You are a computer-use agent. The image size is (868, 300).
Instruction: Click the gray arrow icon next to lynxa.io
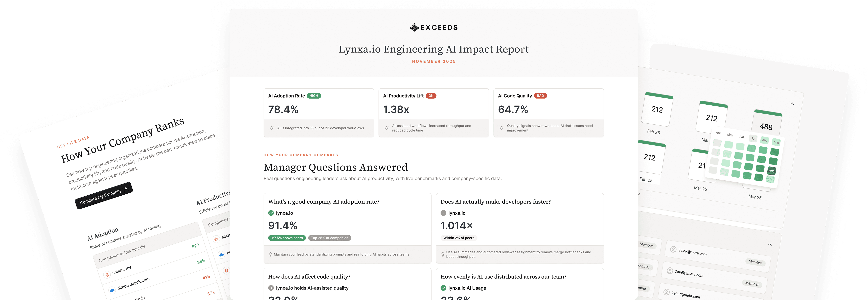click(x=443, y=213)
